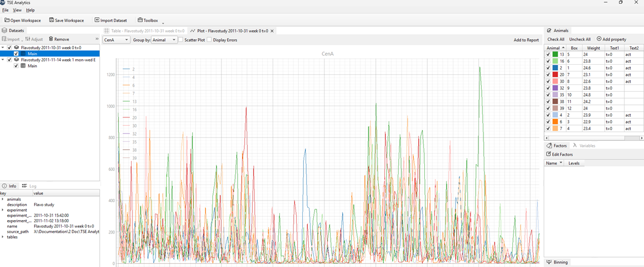Click the Variables lambda icon
This screenshot has width=644, height=267.
click(x=575, y=146)
